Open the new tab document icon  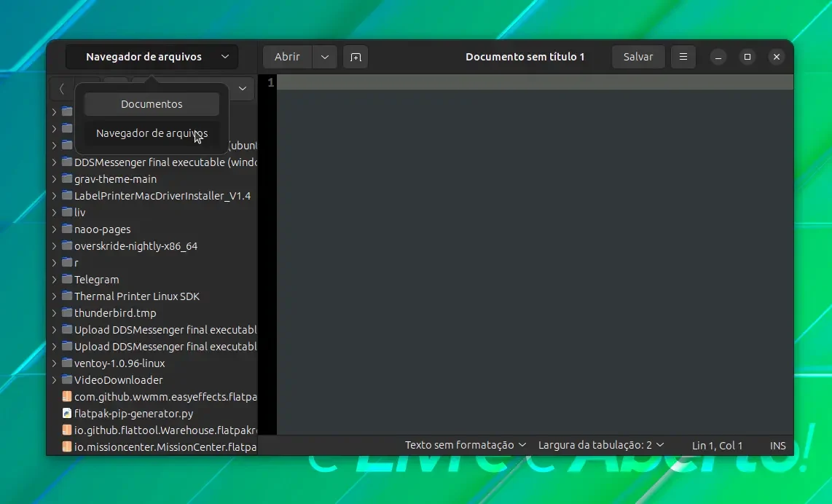tap(356, 57)
